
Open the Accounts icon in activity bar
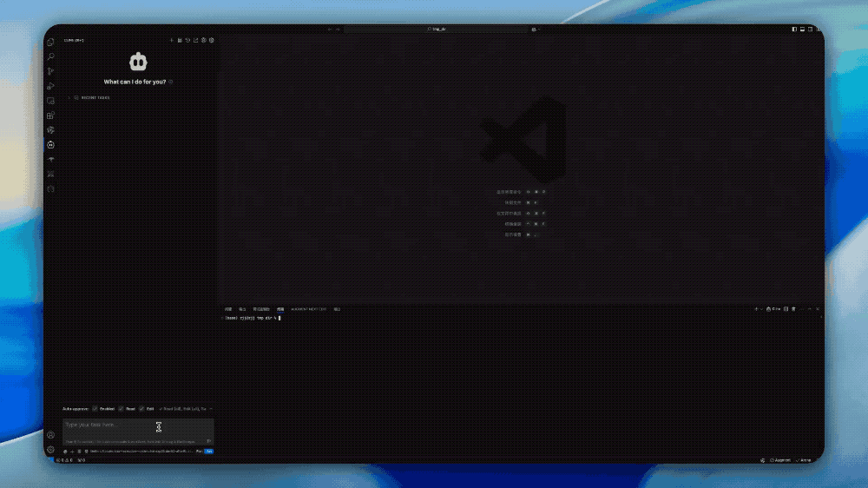[x=50, y=435]
